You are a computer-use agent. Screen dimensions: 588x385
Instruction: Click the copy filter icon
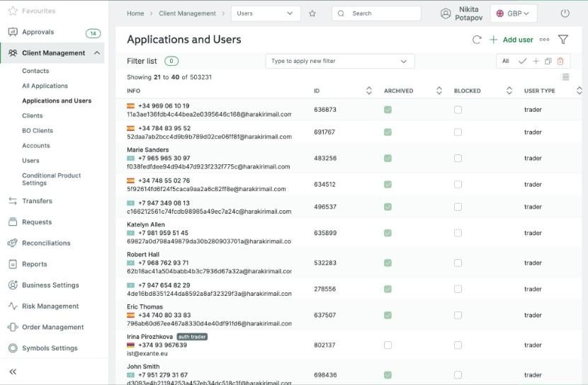coord(548,62)
